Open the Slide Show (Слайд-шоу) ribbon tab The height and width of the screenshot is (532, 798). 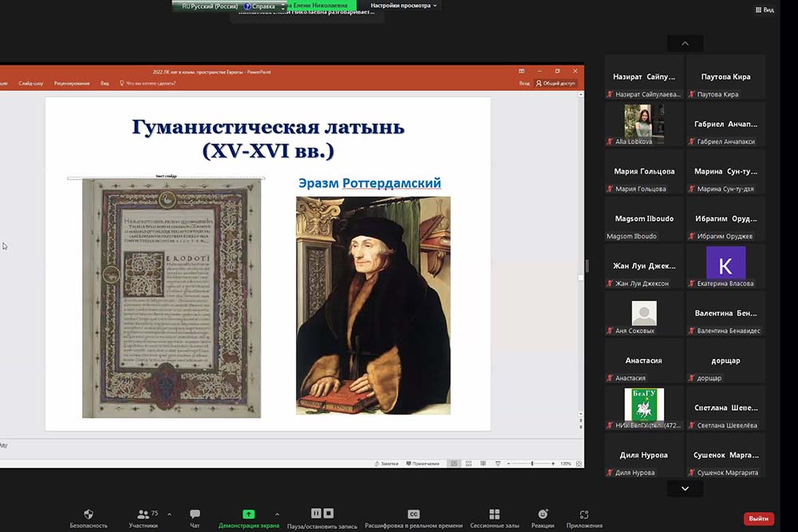tap(31, 83)
